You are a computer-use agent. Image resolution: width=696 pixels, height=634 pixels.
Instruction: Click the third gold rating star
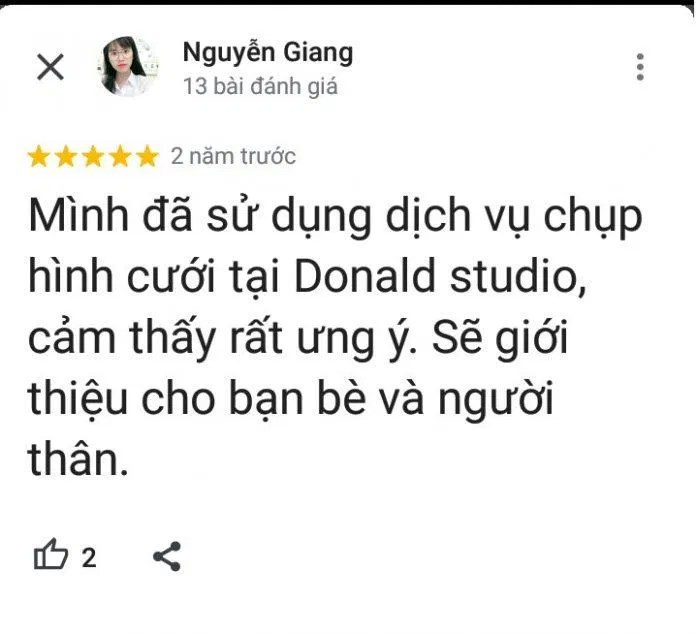(93, 156)
